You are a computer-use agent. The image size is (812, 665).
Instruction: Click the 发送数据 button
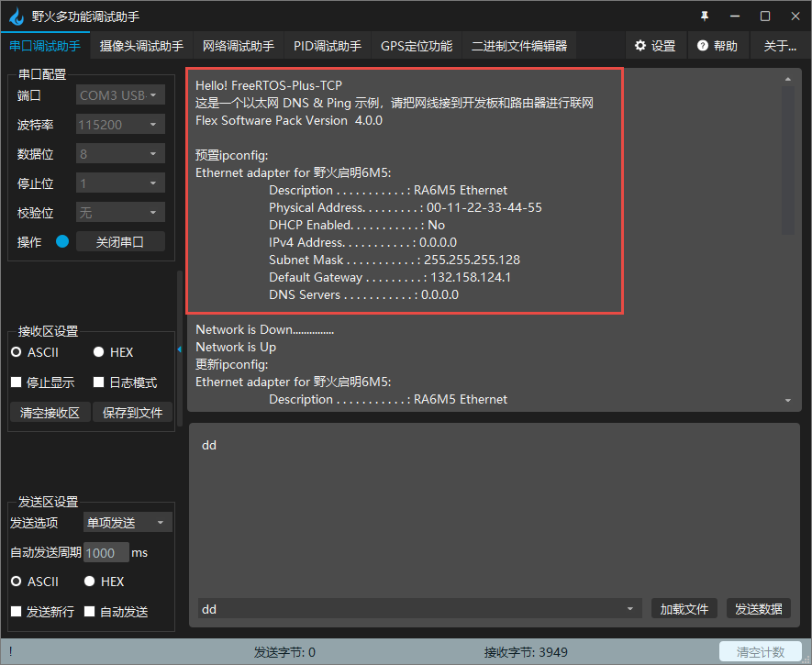tap(758, 609)
